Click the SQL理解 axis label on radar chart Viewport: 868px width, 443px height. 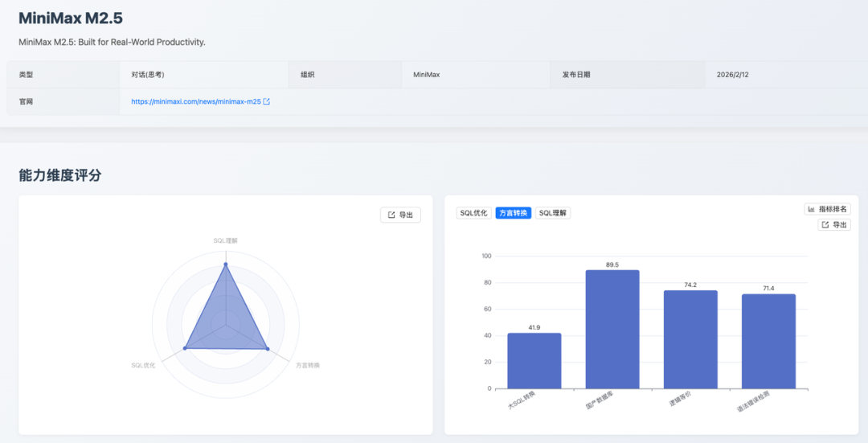[x=225, y=240]
